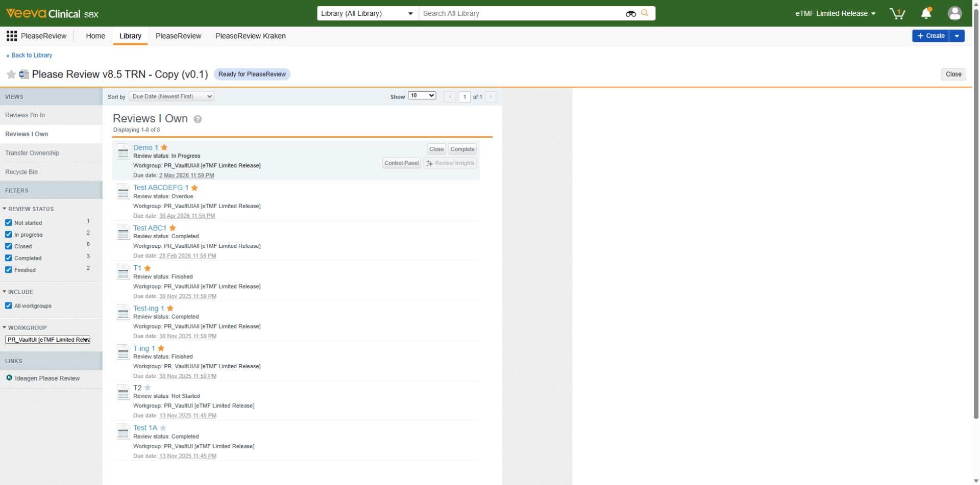Toggle the star next to Test-ing 1
This screenshot has width=980, height=485.
pos(170,308)
